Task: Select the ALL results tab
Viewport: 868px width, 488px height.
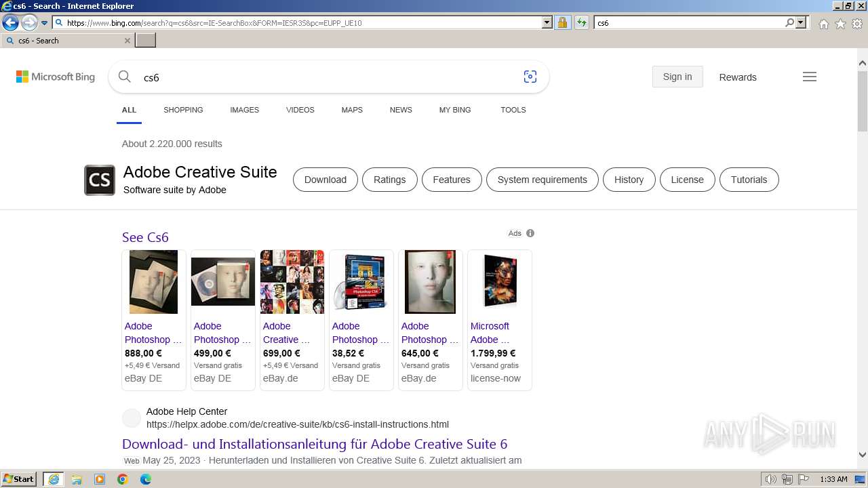Action: [x=129, y=110]
